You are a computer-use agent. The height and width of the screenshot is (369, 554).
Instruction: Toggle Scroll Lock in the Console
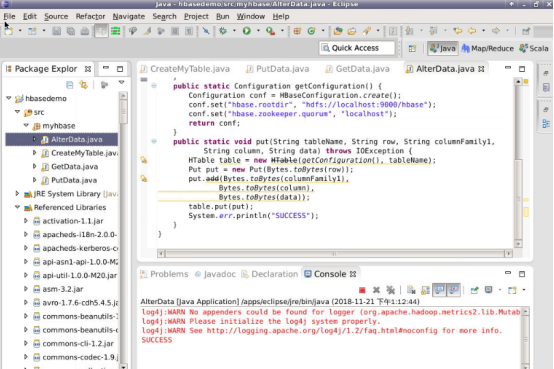pos(425,290)
